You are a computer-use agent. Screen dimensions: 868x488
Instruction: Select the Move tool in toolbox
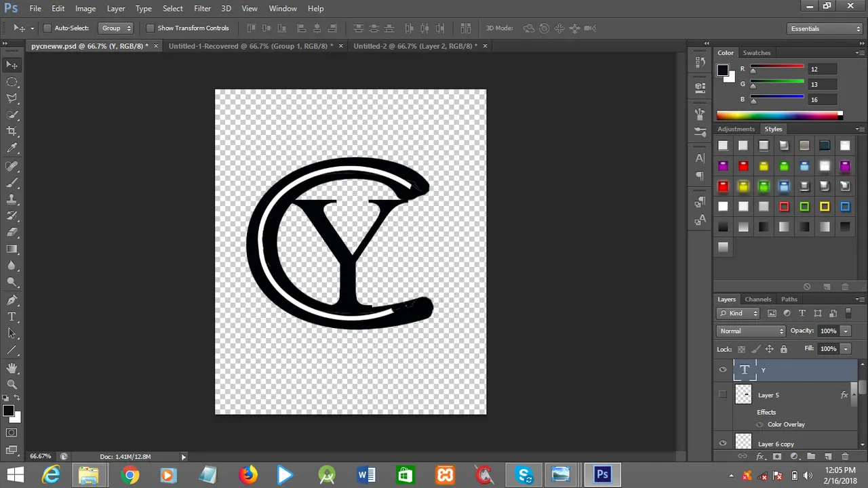tap(12, 65)
